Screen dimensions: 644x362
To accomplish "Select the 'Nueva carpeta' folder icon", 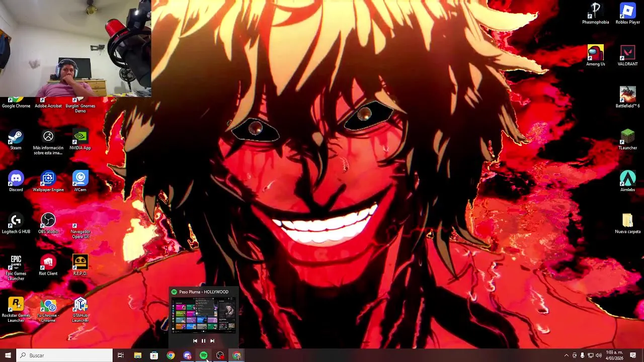I will pos(627,224).
